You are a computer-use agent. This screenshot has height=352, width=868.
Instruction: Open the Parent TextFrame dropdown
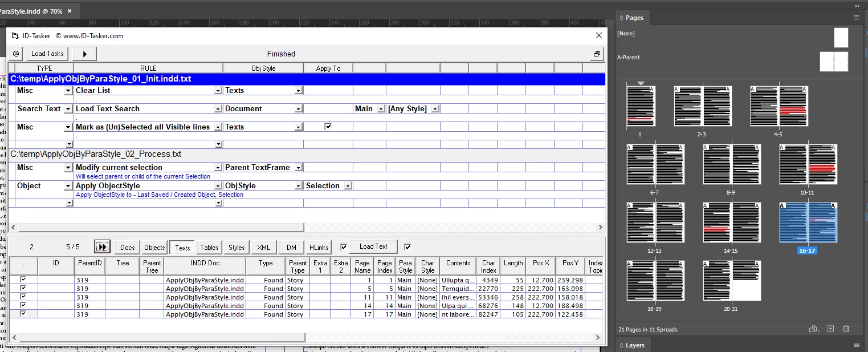298,168
